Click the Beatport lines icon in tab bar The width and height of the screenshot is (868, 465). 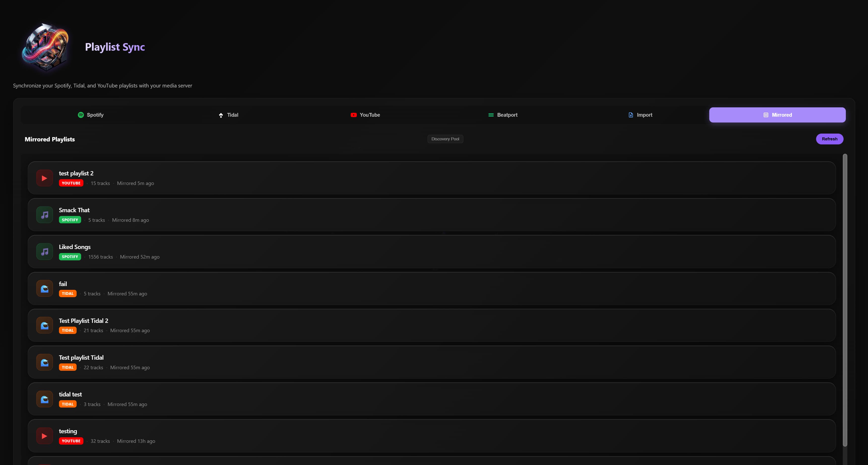pyautogui.click(x=491, y=115)
